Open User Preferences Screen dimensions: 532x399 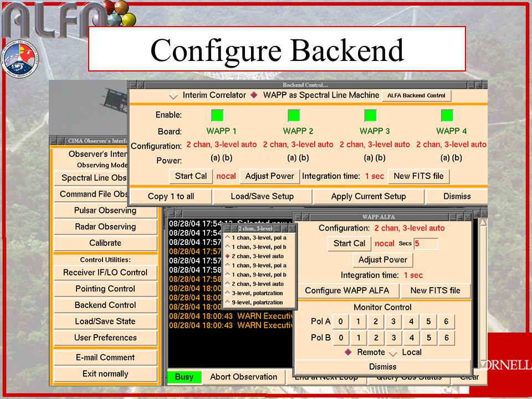[x=105, y=337]
